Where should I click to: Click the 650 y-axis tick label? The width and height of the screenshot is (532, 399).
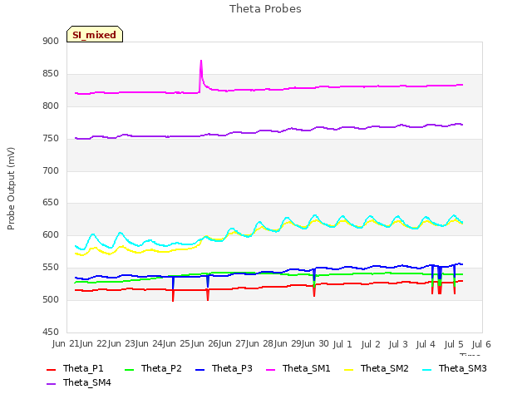(51, 203)
